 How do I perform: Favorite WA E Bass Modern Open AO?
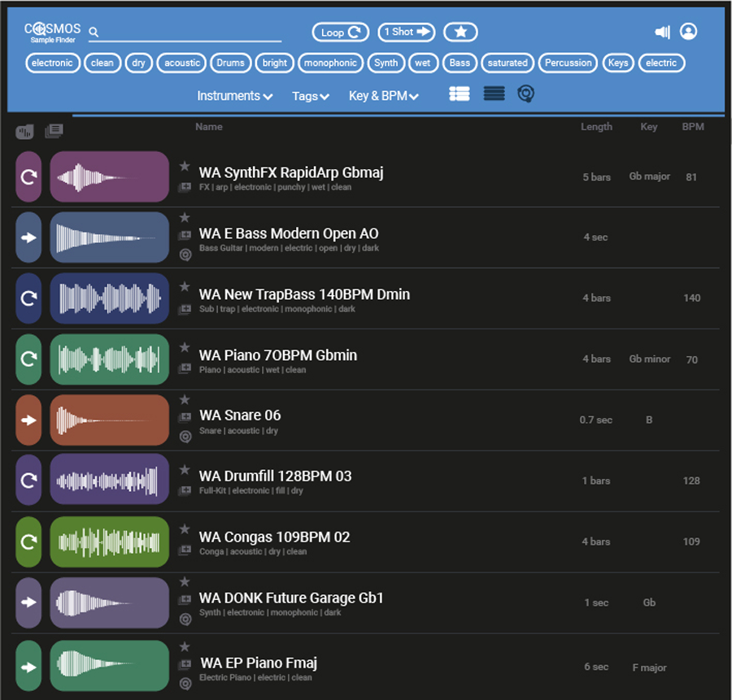[185, 217]
